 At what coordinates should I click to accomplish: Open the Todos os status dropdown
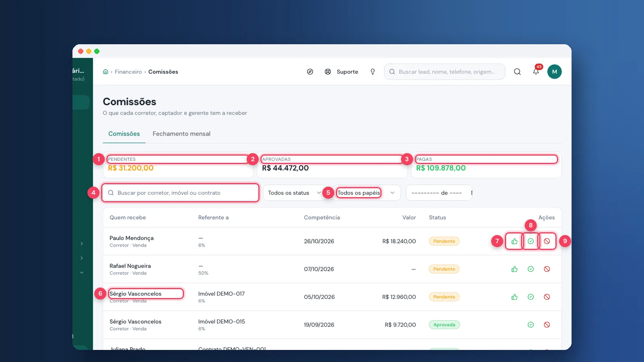[295, 193]
